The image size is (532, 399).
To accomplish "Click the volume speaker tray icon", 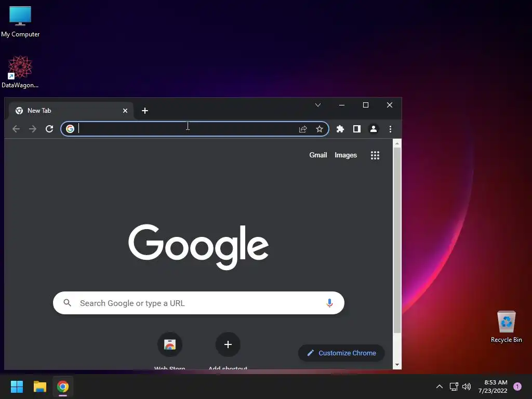I will pyautogui.click(x=467, y=387).
